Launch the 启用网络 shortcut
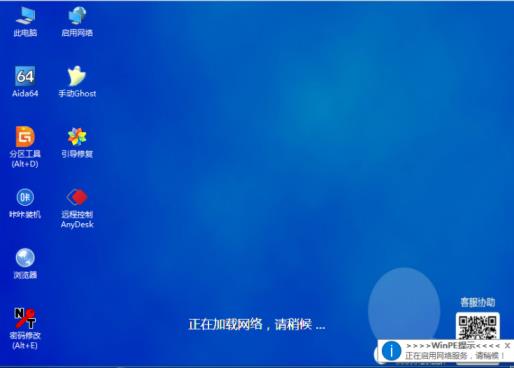514x368 pixels. click(77, 22)
